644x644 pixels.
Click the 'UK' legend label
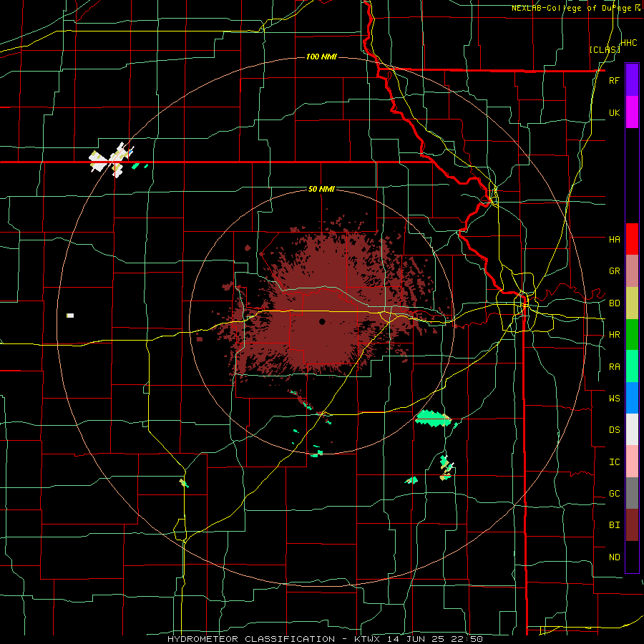[x=614, y=112]
